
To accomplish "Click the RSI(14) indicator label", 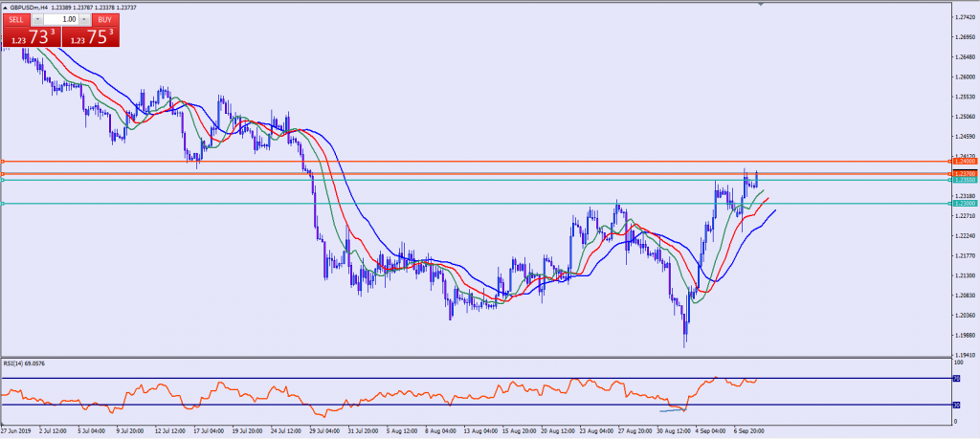I will point(27,363).
